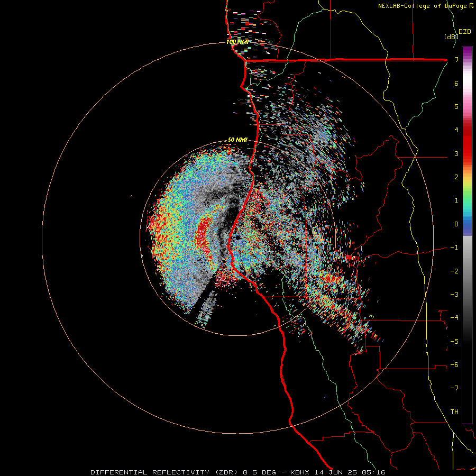
Task: Click the -2 dB value on color scale
Action: (454, 271)
